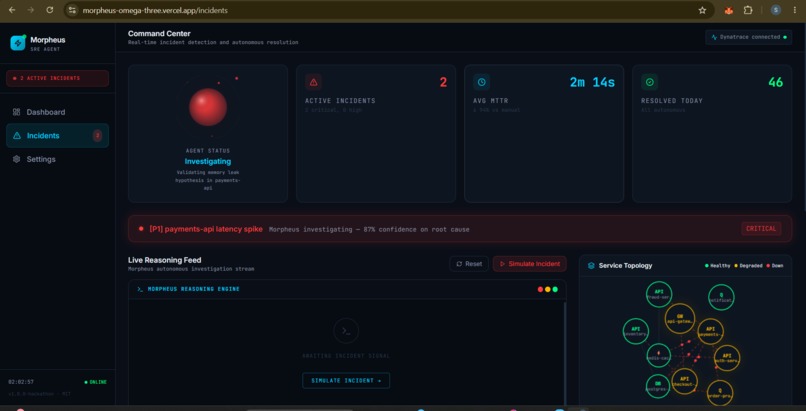This screenshot has width=806, height=411.
Task: Click the Dashboard grid icon in sidebar
Action: click(16, 112)
